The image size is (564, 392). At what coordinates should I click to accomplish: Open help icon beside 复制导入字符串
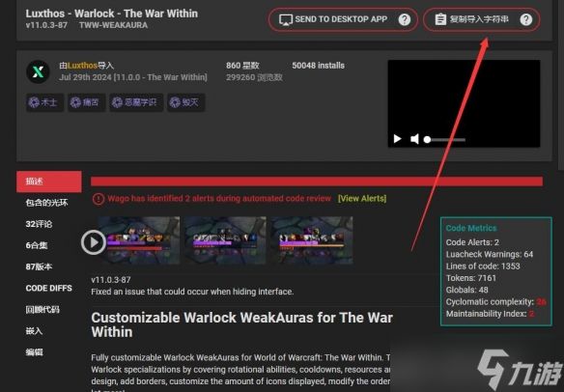pos(526,19)
